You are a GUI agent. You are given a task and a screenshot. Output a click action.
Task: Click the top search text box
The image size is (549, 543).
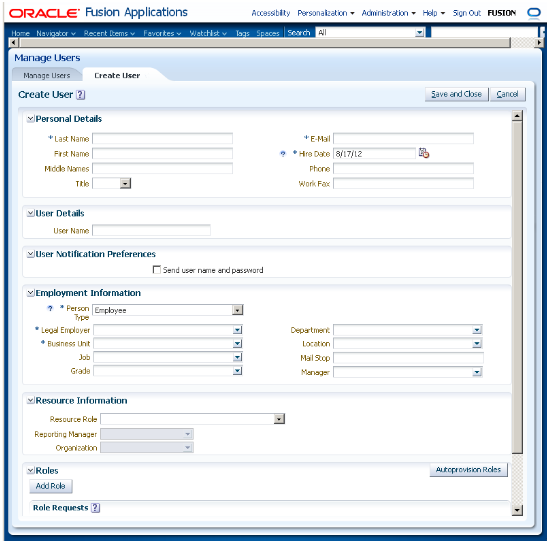485,33
